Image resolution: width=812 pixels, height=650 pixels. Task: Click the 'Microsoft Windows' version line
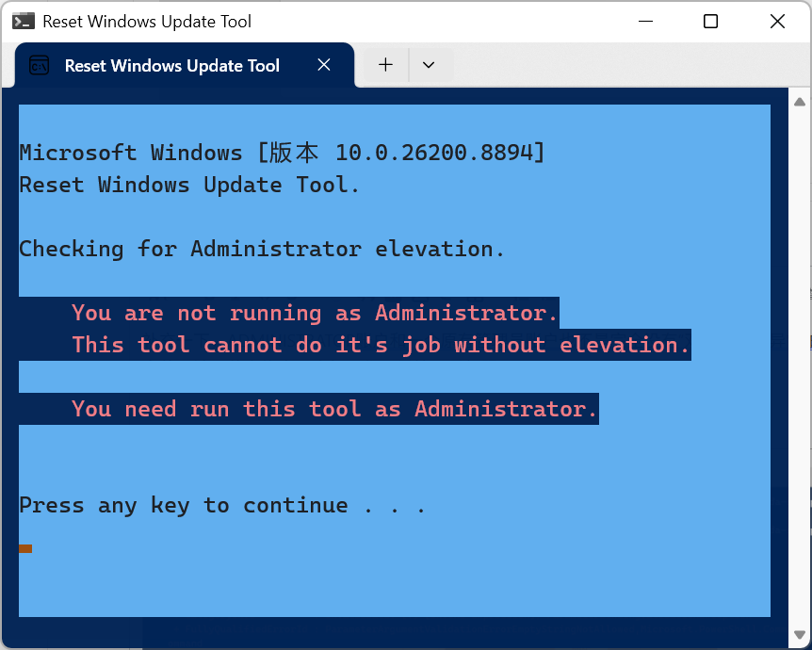283,153
